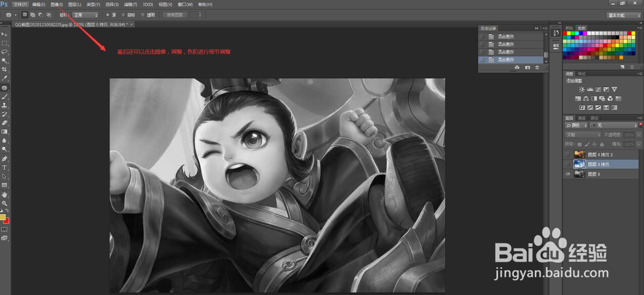Add a Levels adjustment from panel

(x=590, y=90)
